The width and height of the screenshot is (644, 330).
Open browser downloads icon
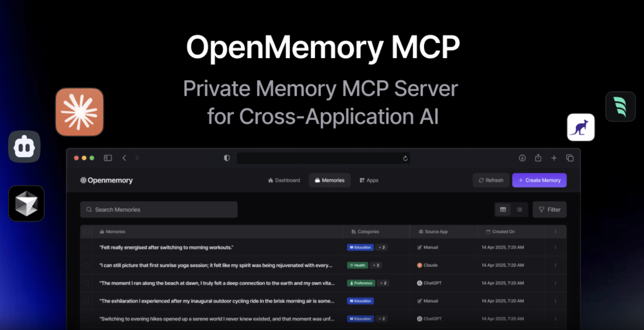[x=522, y=158]
